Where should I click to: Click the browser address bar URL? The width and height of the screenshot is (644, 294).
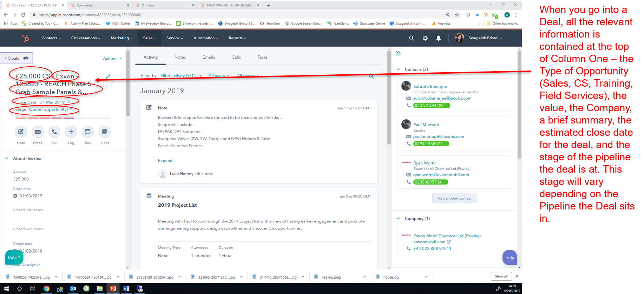click(90, 15)
